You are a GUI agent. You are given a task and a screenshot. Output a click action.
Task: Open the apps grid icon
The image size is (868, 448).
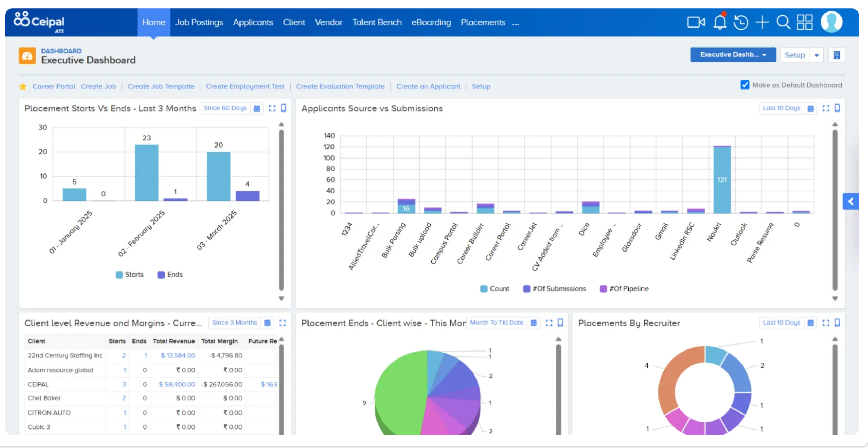point(805,22)
